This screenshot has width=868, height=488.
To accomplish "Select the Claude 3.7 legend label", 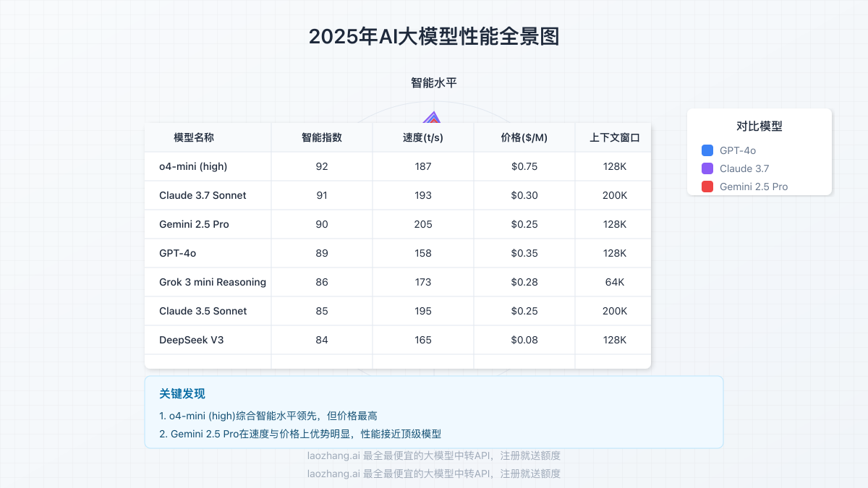I will 744,168.
